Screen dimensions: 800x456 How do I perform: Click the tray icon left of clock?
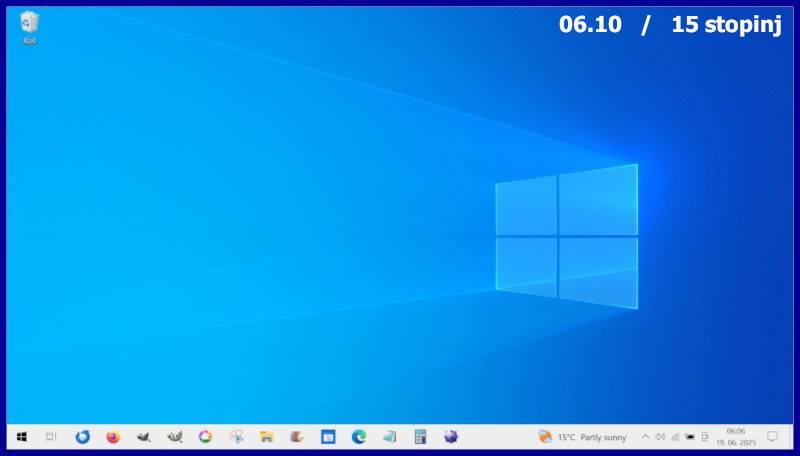click(x=705, y=437)
